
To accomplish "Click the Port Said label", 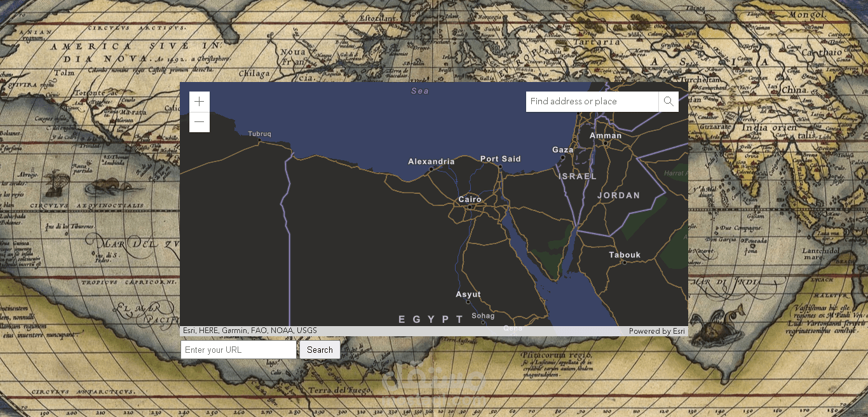I will [x=501, y=159].
